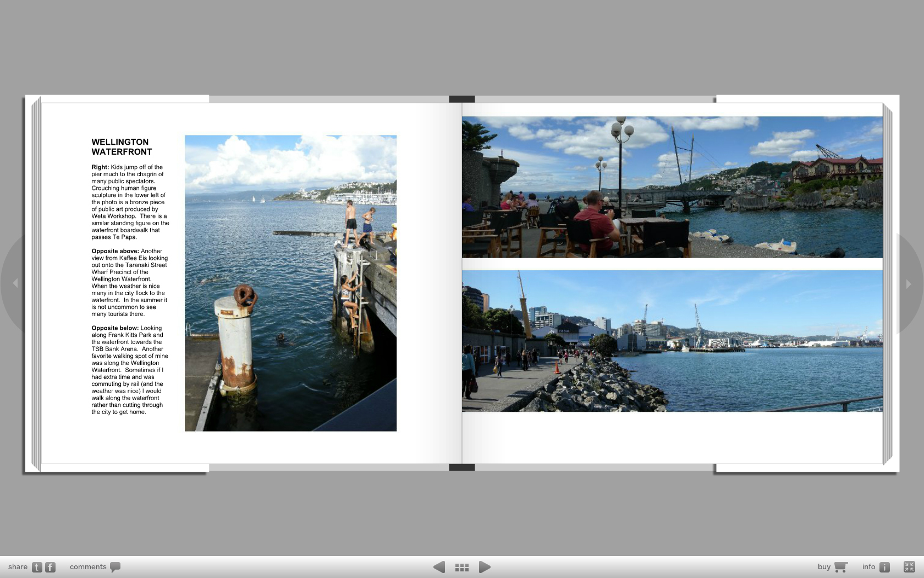Share the book via the Twitter icon
The image size is (924, 578).
pos(37,567)
